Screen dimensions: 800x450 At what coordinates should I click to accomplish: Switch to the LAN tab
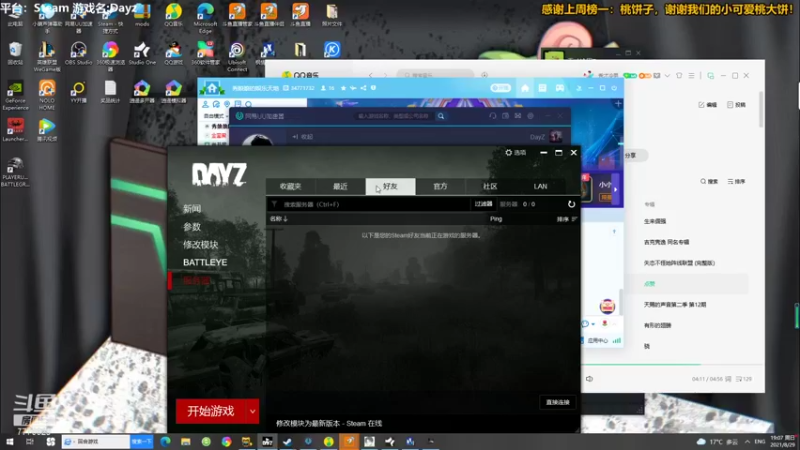pos(540,187)
